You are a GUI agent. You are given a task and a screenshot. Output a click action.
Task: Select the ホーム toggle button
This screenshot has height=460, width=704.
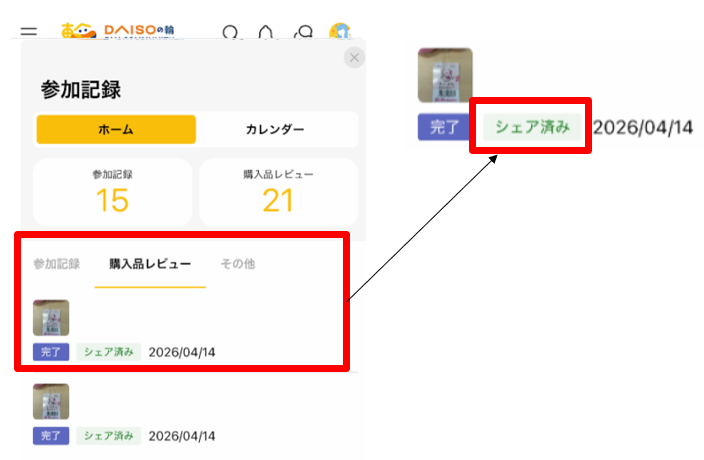click(116, 129)
